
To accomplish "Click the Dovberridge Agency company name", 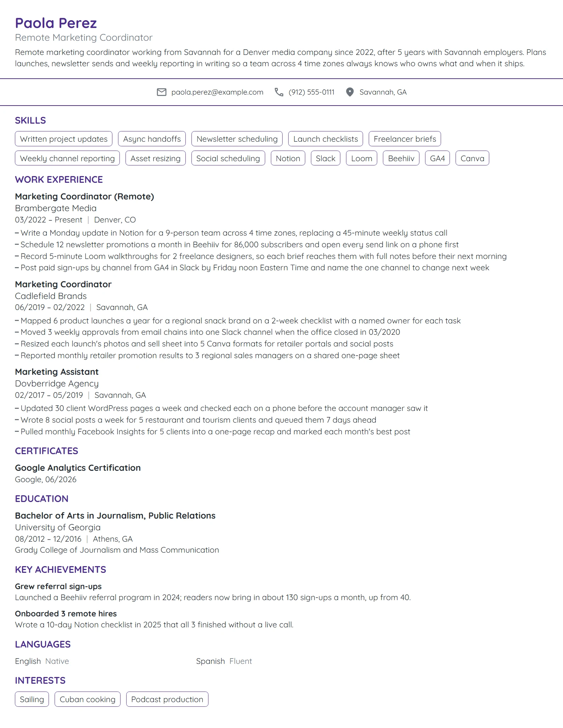I will 57,384.
